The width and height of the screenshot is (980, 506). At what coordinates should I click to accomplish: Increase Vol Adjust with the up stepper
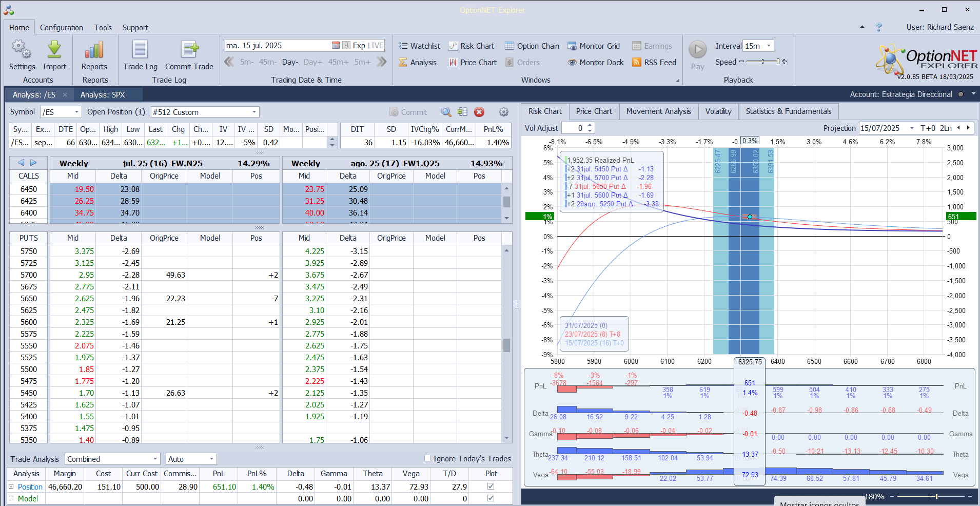coord(590,125)
